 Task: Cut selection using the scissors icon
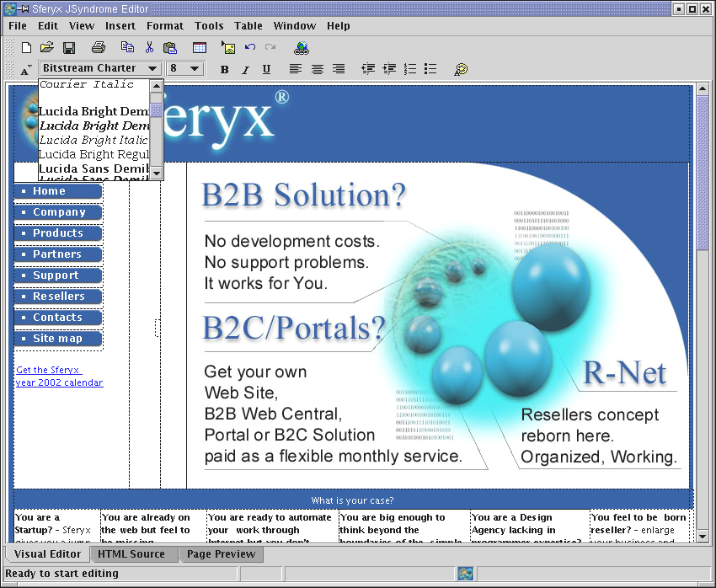[149, 48]
